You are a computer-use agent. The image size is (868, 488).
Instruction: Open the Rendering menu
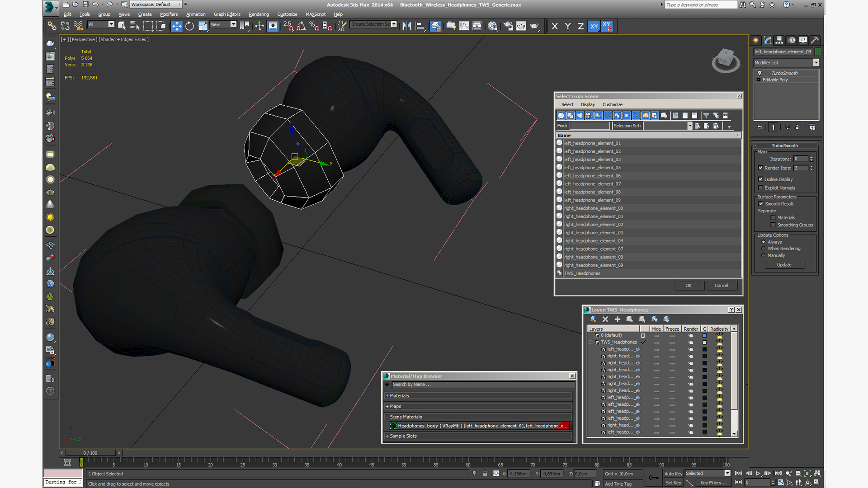pos(259,14)
